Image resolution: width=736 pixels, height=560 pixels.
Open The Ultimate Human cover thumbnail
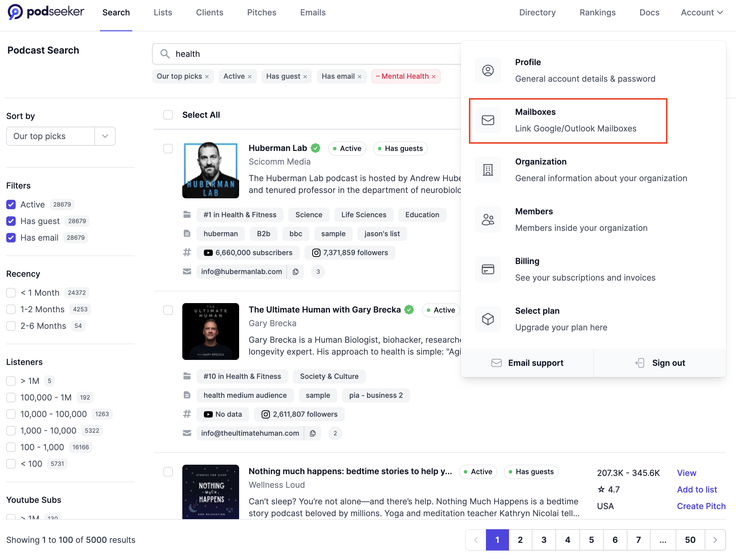(211, 331)
